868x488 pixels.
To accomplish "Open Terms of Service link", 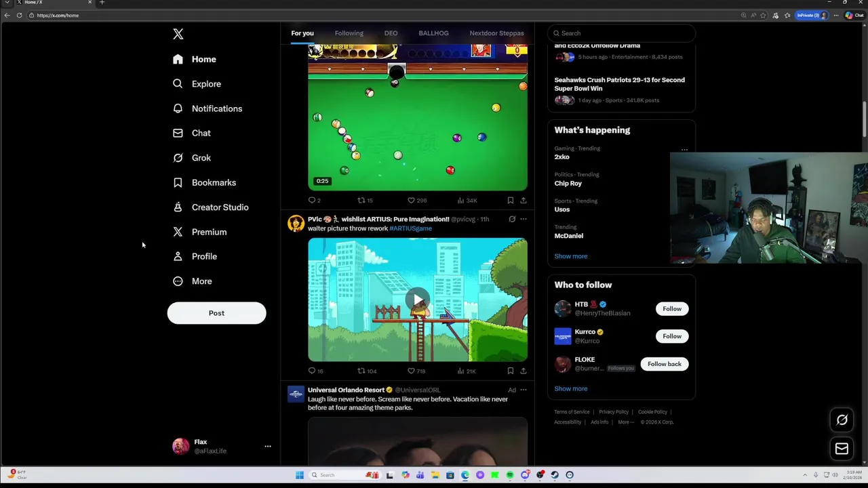I will (572, 412).
